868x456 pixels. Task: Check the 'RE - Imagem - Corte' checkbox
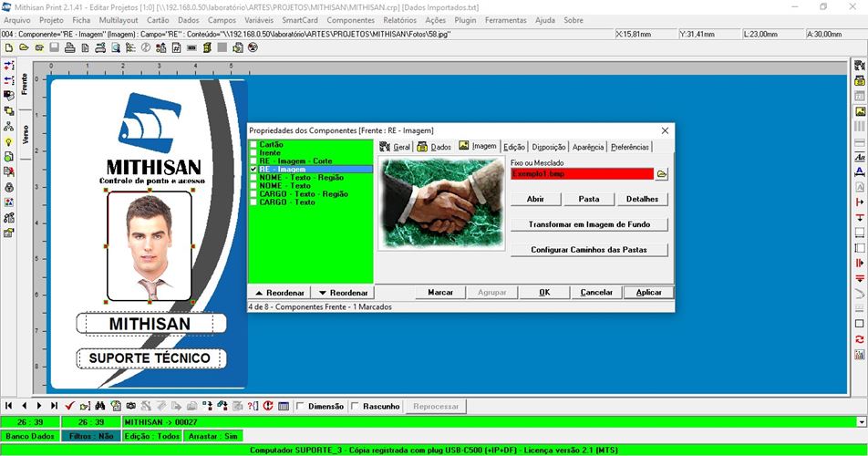(253, 161)
